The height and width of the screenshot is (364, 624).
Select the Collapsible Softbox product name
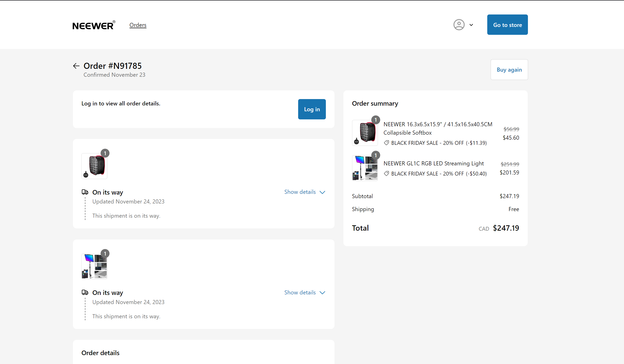click(x=438, y=129)
